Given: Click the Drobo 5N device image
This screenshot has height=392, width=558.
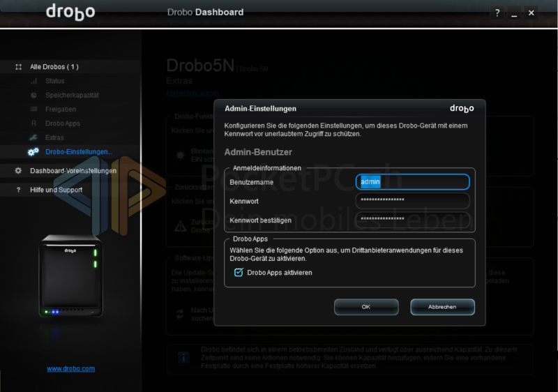Looking at the screenshot, I should (x=71, y=276).
